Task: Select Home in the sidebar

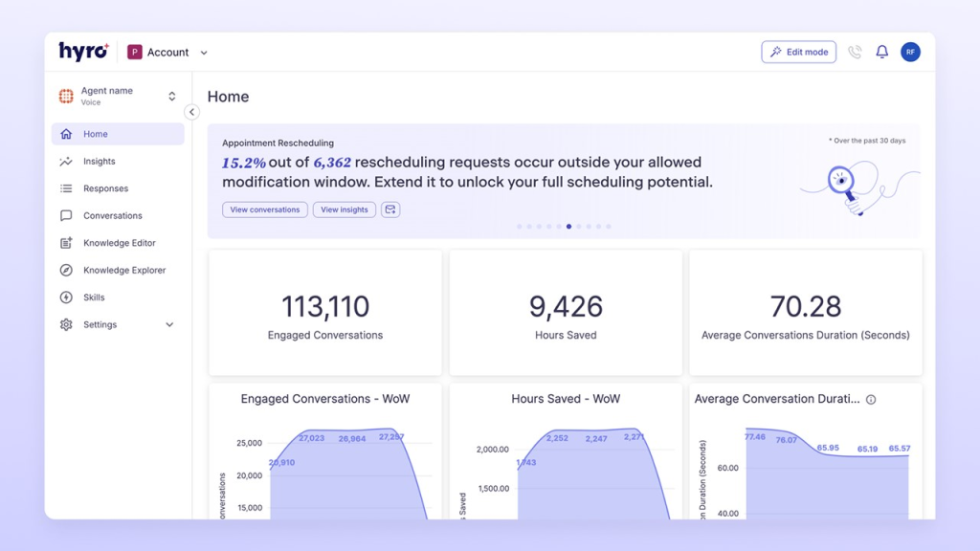Action: [97, 134]
